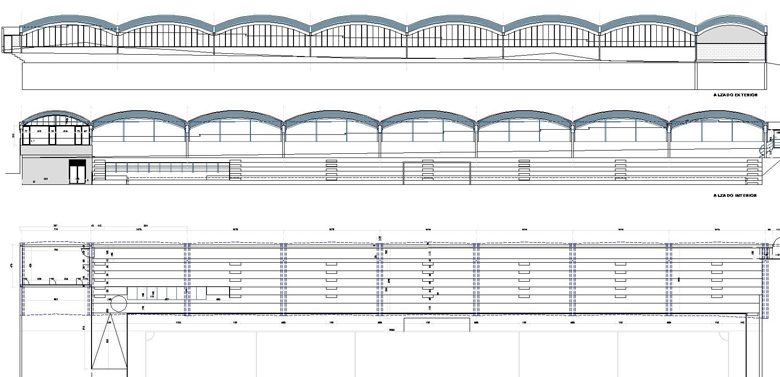
Task: Click the goal recess rectangle in plan
Action: (436, 324)
